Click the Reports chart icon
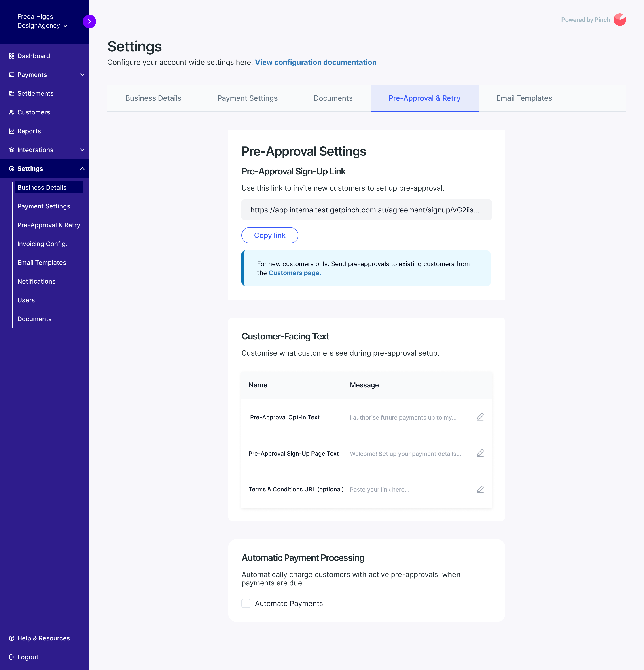The image size is (644, 670). click(11, 131)
